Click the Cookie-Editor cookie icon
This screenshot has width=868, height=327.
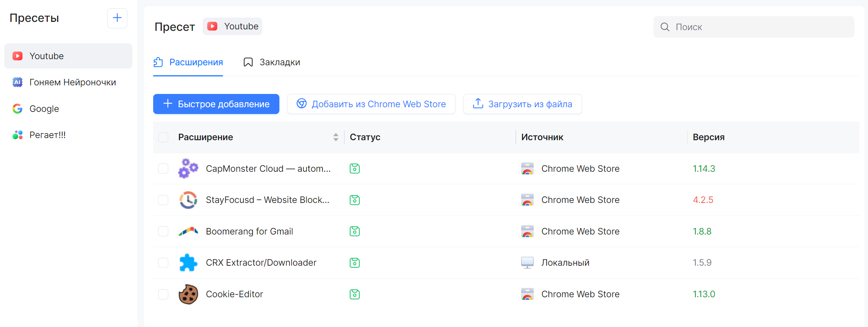(188, 294)
